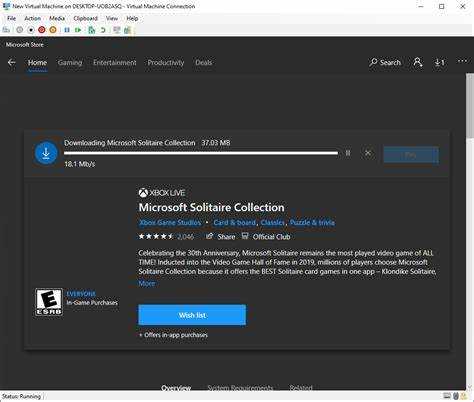Go back with the Store arrow
This screenshot has width=474, height=402.
point(12,62)
